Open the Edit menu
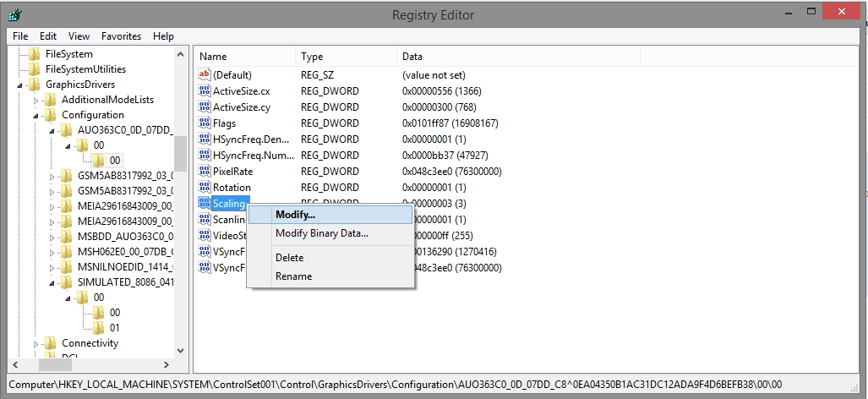Viewport: 868px width, 399px height. [x=48, y=36]
